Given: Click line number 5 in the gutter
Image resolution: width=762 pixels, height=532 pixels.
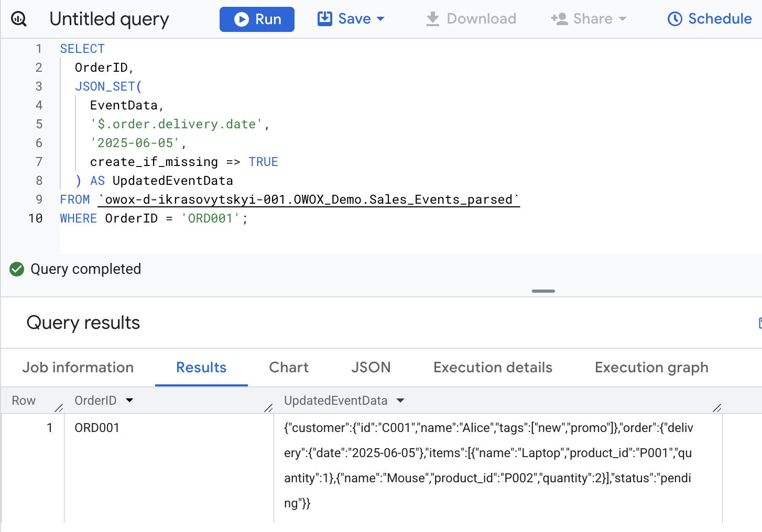Looking at the screenshot, I should click(x=39, y=124).
